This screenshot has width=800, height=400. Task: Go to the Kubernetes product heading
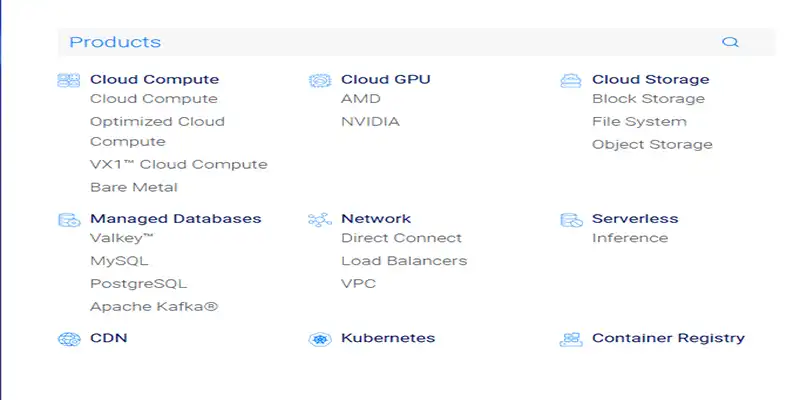tap(388, 338)
